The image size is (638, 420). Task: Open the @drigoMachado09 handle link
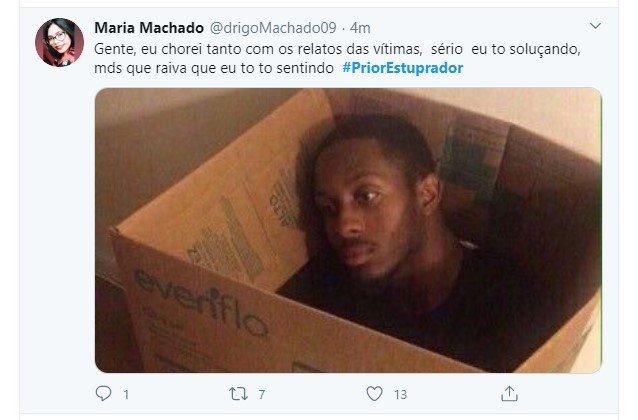tap(273, 28)
